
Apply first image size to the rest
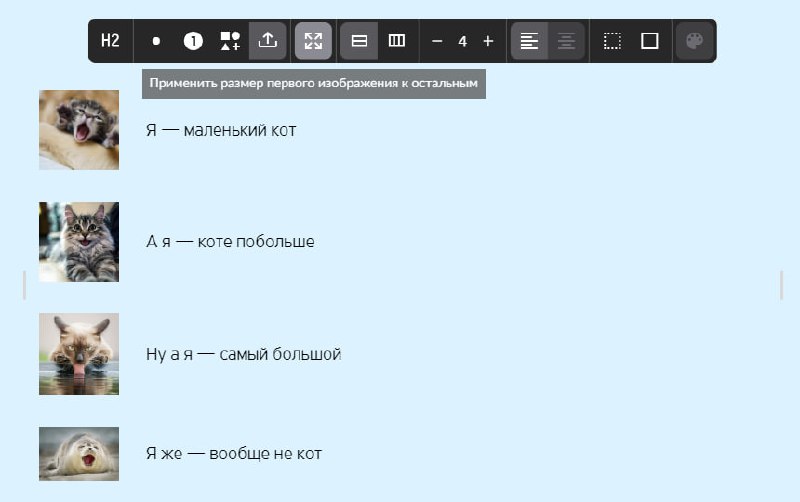pyautogui.click(x=313, y=41)
